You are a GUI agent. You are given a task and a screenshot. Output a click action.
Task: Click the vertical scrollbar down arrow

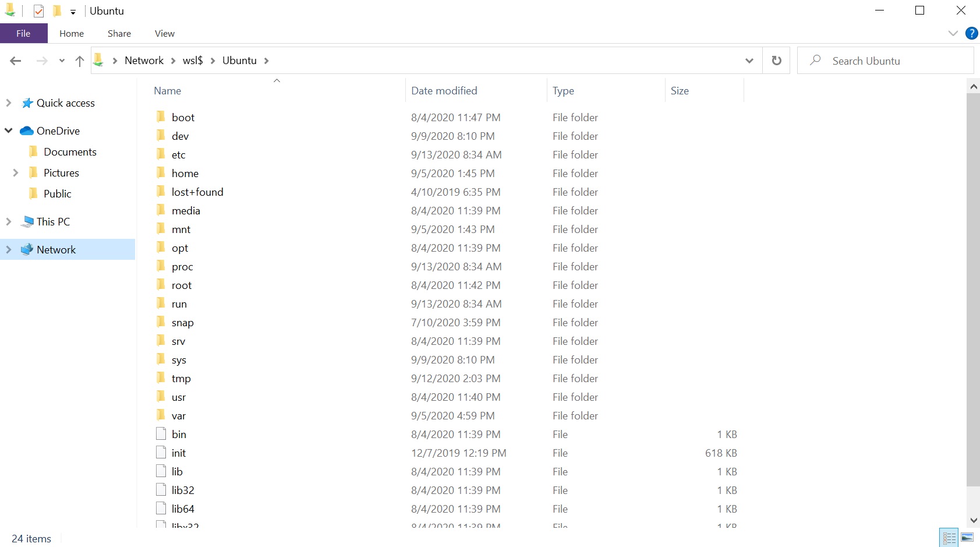coord(973,520)
